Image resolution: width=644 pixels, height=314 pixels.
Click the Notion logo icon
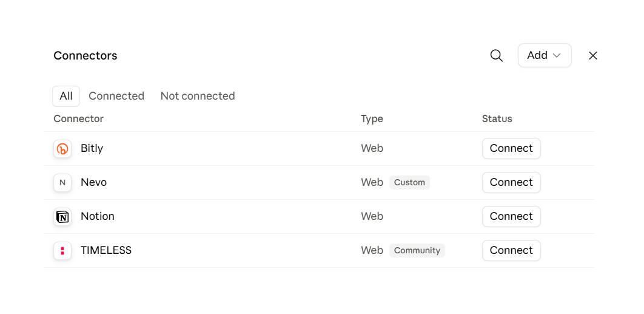pyautogui.click(x=62, y=217)
